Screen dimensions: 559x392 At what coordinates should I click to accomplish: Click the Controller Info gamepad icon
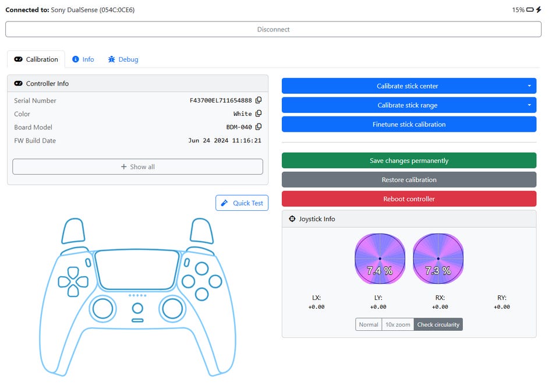[18, 83]
